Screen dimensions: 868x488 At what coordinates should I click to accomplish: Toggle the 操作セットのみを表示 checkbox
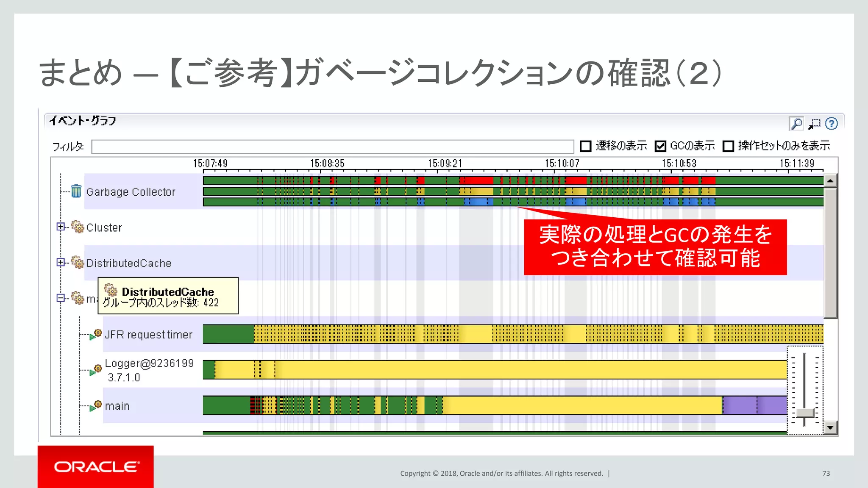(x=728, y=146)
